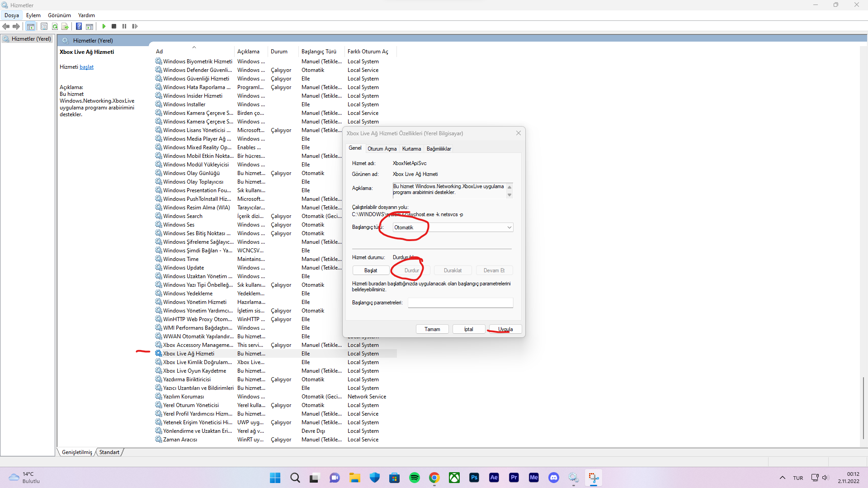Open Discord from the taskbar
Viewport: 868px width, 488px height.
pyautogui.click(x=554, y=478)
